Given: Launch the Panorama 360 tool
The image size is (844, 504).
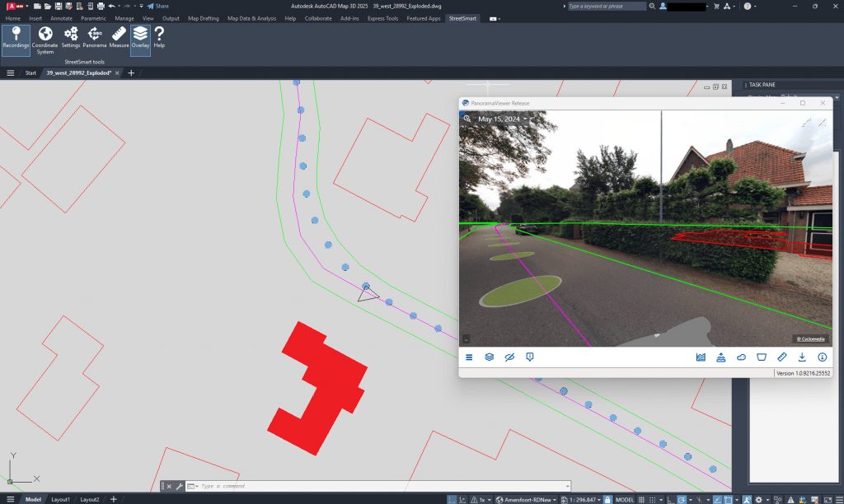Looking at the screenshot, I should point(95,38).
